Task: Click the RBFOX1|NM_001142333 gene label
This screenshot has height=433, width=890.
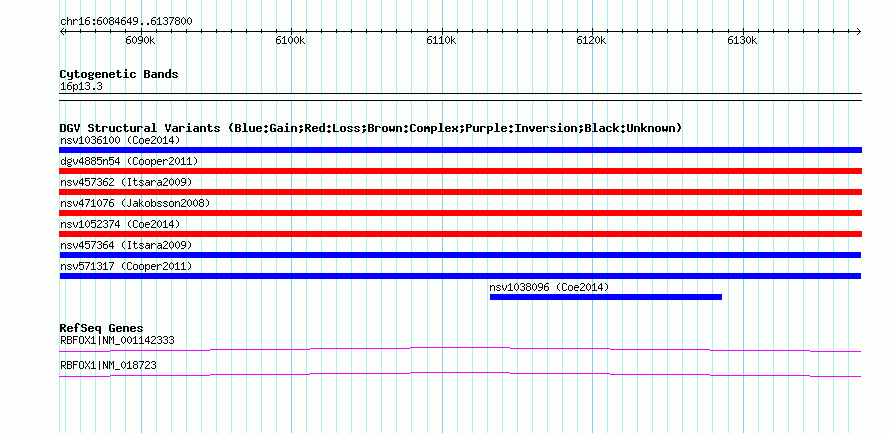Action: pos(117,340)
